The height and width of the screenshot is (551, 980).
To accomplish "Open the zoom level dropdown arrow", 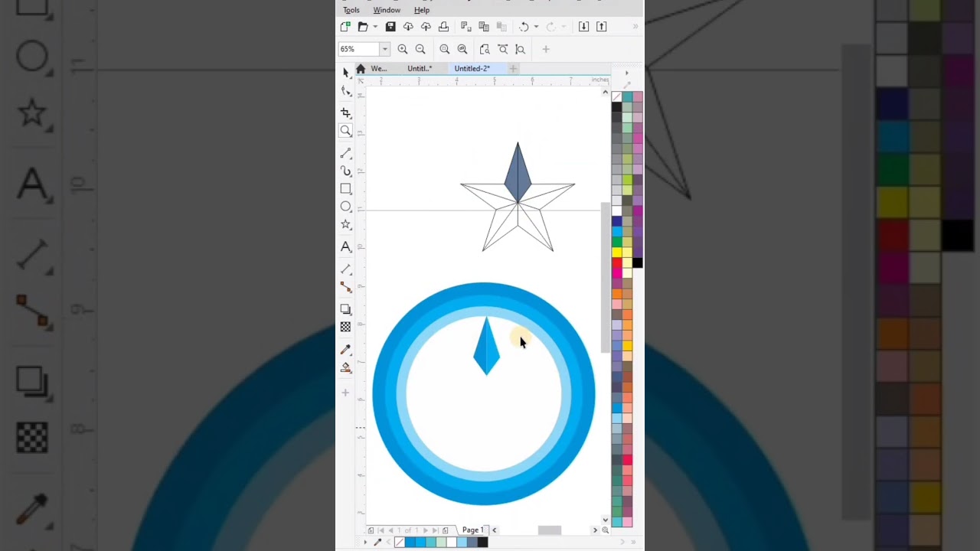I will [x=384, y=49].
